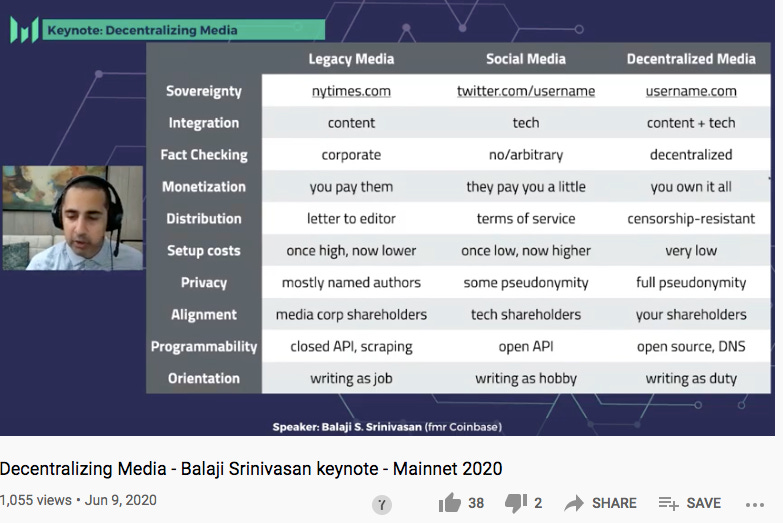Click the 'your shareholders' cell

coord(691,315)
